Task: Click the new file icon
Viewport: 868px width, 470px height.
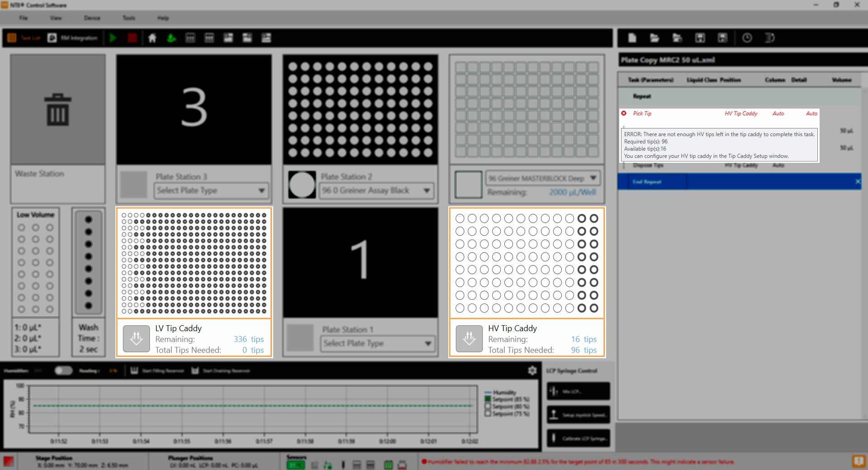Action: (x=632, y=38)
